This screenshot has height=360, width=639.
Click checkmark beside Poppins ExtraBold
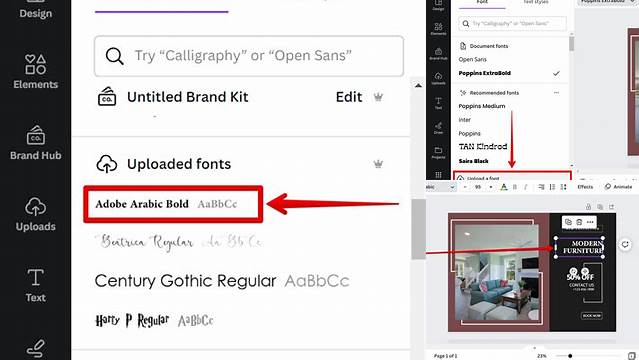coord(556,73)
